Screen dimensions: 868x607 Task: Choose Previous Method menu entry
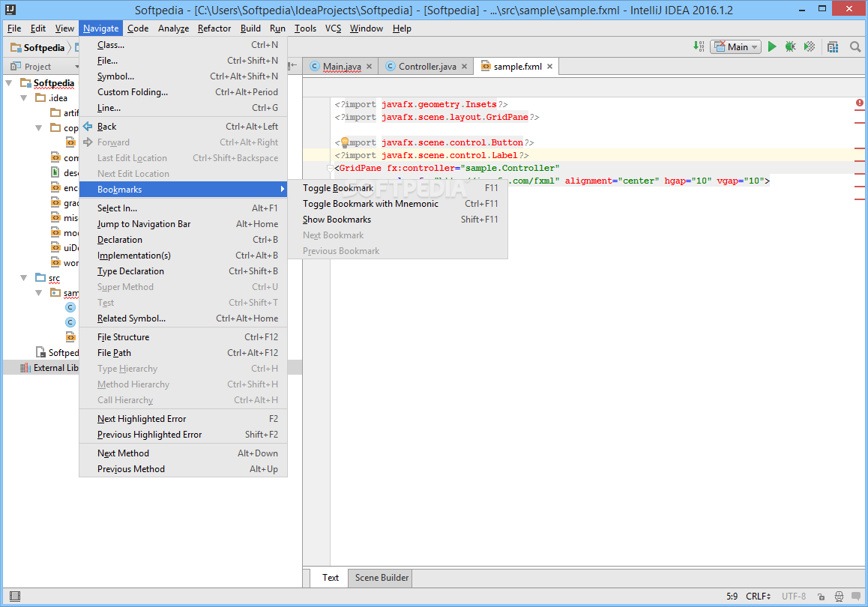pyautogui.click(x=184, y=469)
